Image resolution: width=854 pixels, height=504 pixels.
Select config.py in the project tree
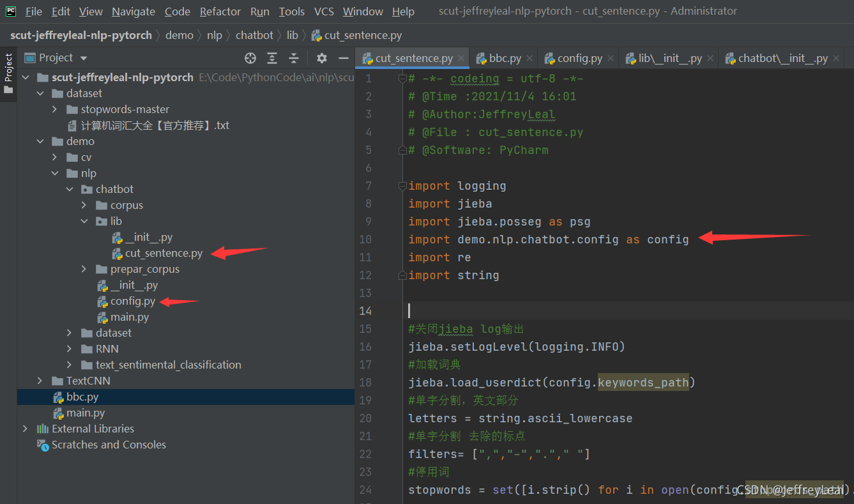pyautogui.click(x=133, y=301)
